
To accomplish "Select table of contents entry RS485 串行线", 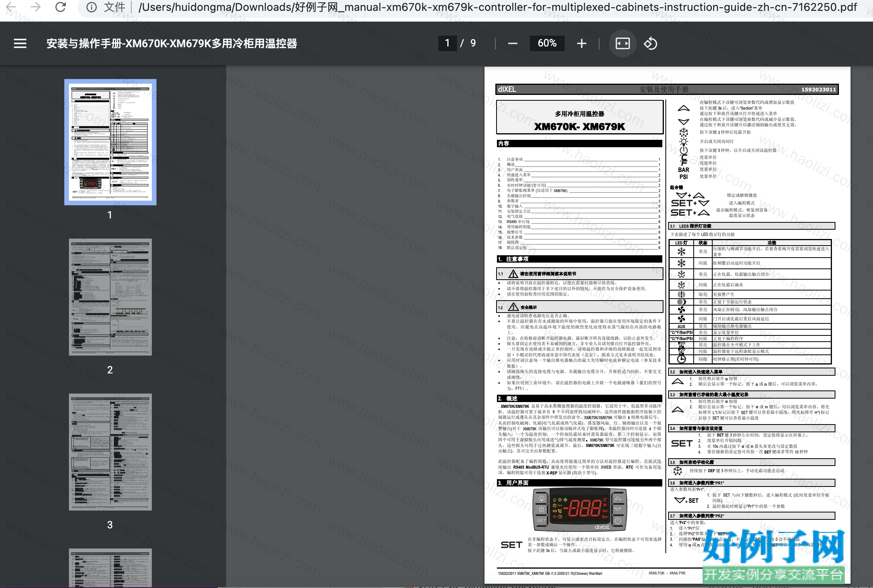I will pos(518,222).
